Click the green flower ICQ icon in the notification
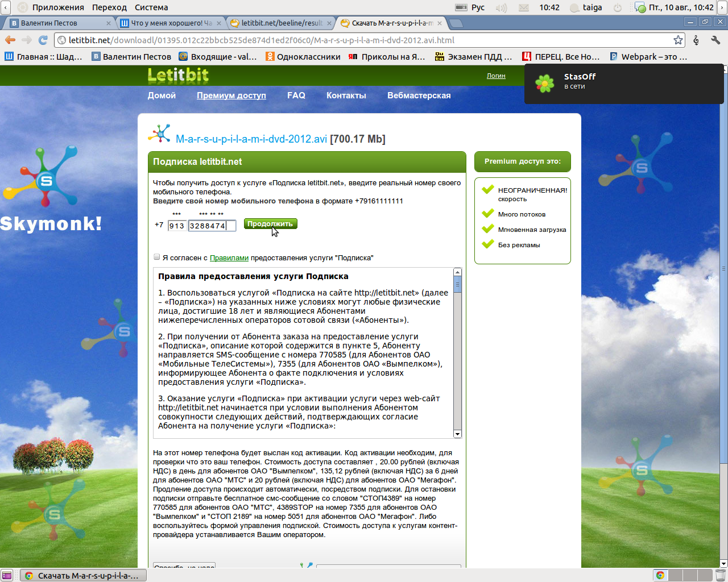 coord(544,84)
